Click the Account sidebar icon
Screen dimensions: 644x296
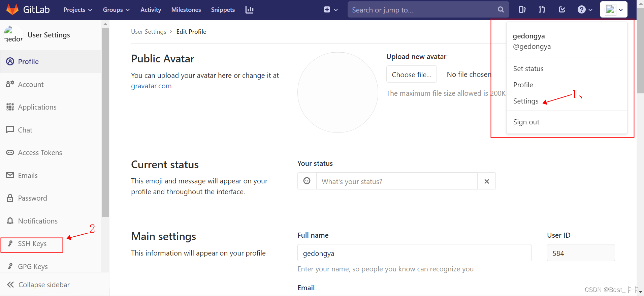[x=10, y=84]
